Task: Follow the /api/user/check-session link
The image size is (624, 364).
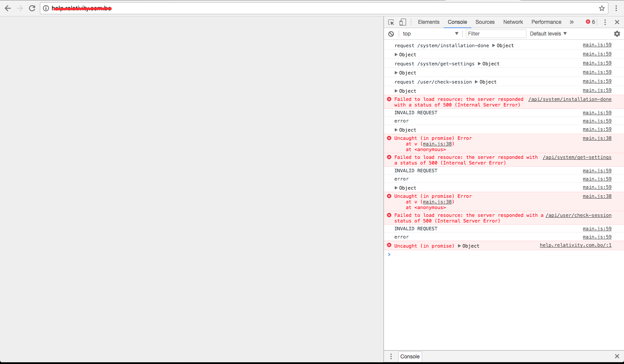Action: 578,215
